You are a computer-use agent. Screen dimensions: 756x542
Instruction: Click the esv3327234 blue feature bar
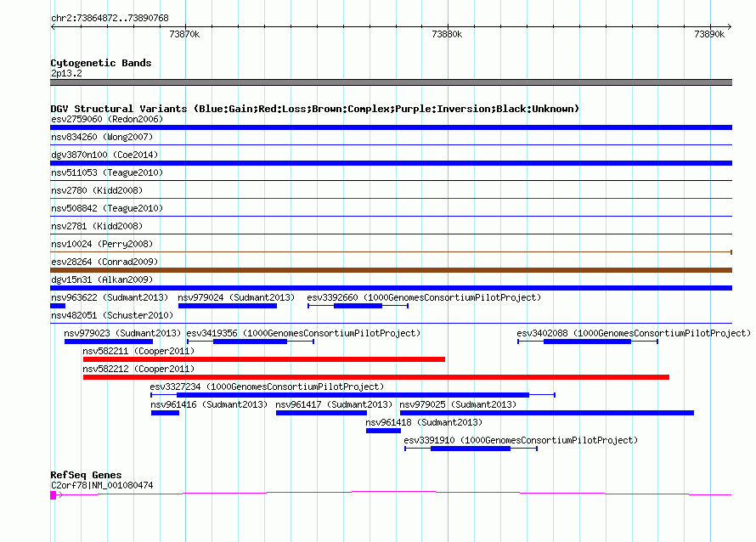[x=353, y=395]
